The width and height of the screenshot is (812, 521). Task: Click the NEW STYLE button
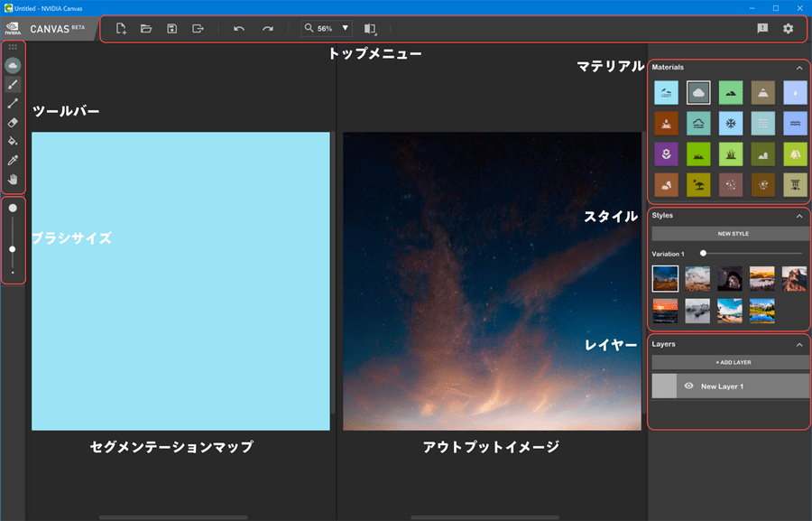coord(732,234)
